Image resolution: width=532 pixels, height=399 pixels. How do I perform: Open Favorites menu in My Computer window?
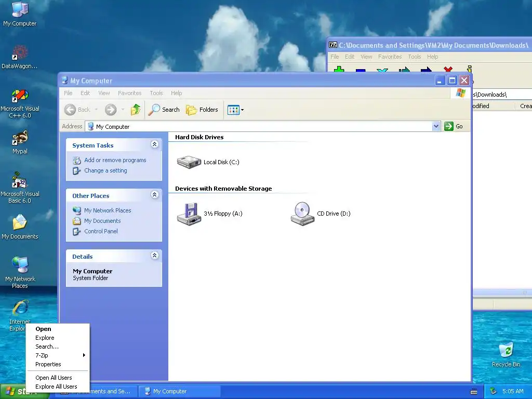(x=129, y=93)
